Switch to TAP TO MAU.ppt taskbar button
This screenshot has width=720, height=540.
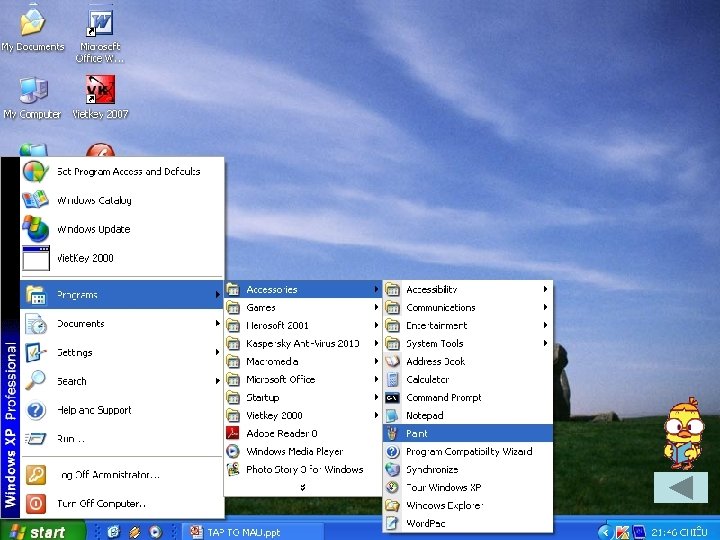click(x=253, y=532)
